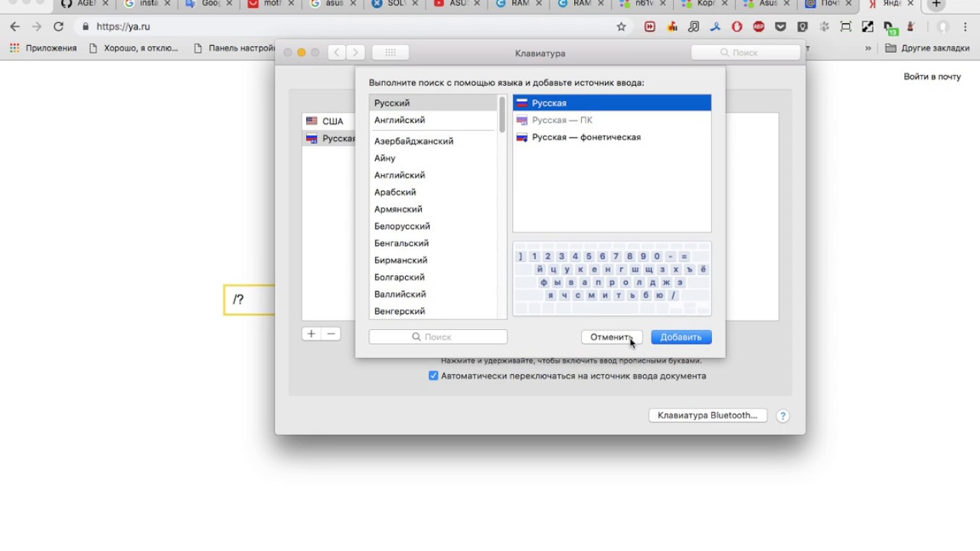Open the Другие закладки bookmarks folder

927,48
